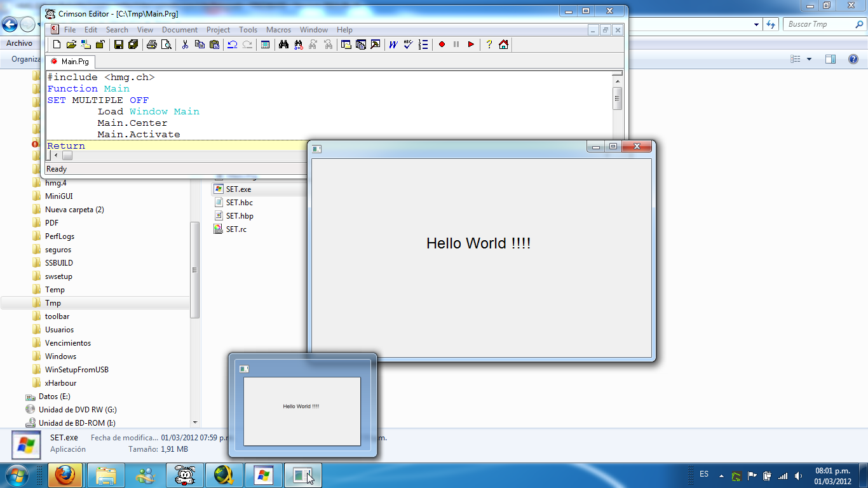Click the Open file folder icon
The width and height of the screenshot is (868, 488).
(x=71, y=44)
